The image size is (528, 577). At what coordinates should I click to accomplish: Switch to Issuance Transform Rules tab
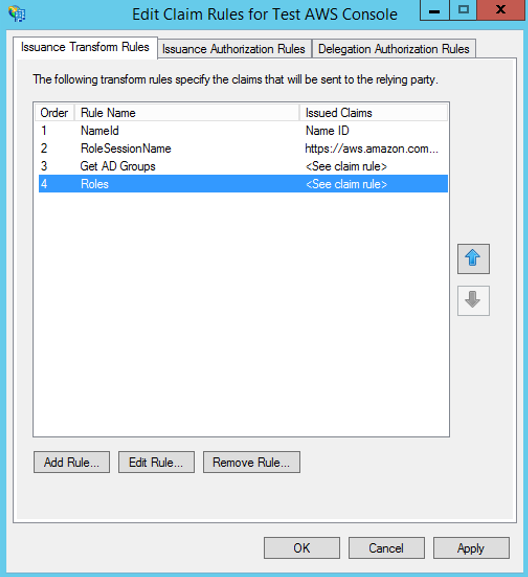85,47
